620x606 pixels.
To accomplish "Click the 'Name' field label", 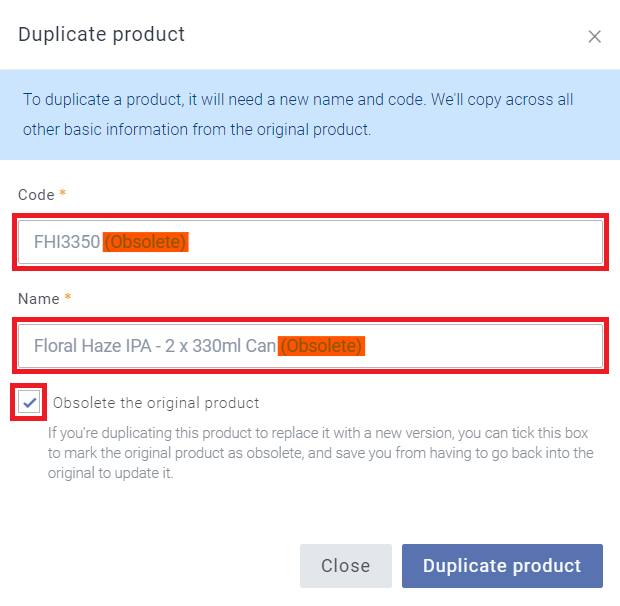I will 38,298.
